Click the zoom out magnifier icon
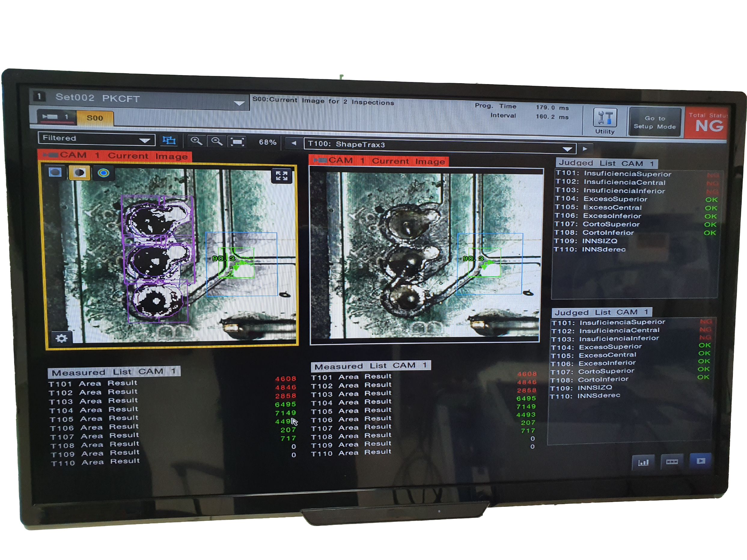The image size is (747, 560). click(x=217, y=141)
